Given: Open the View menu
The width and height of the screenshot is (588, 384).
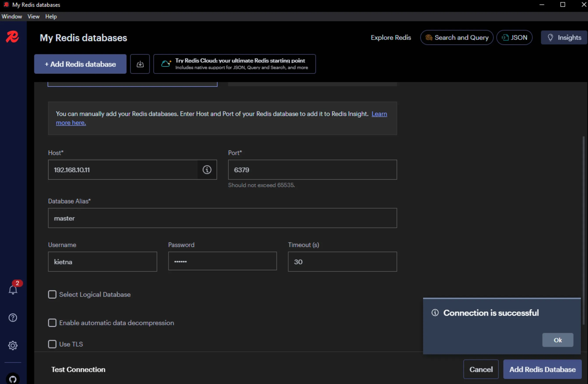Looking at the screenshot, I should tap(33, 17).
